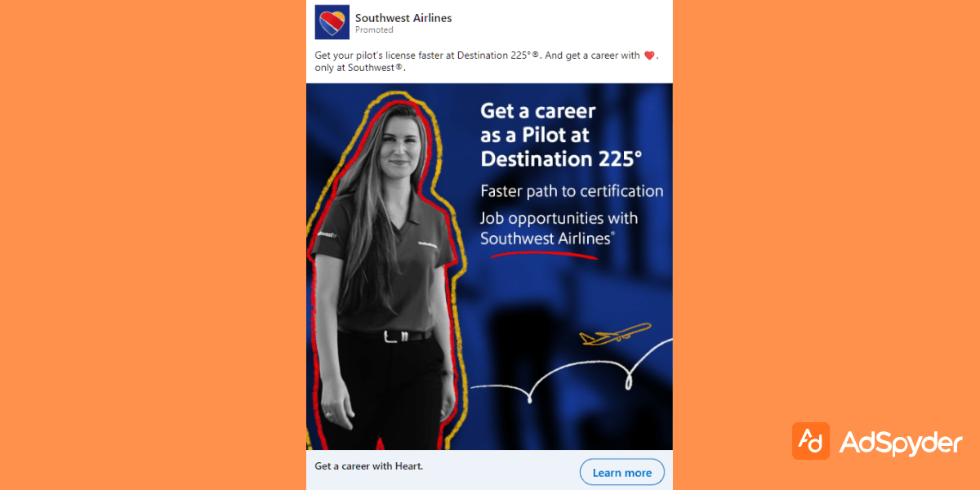
Task: Click the woman's belt buckle in photo
Action: (395, 336)
